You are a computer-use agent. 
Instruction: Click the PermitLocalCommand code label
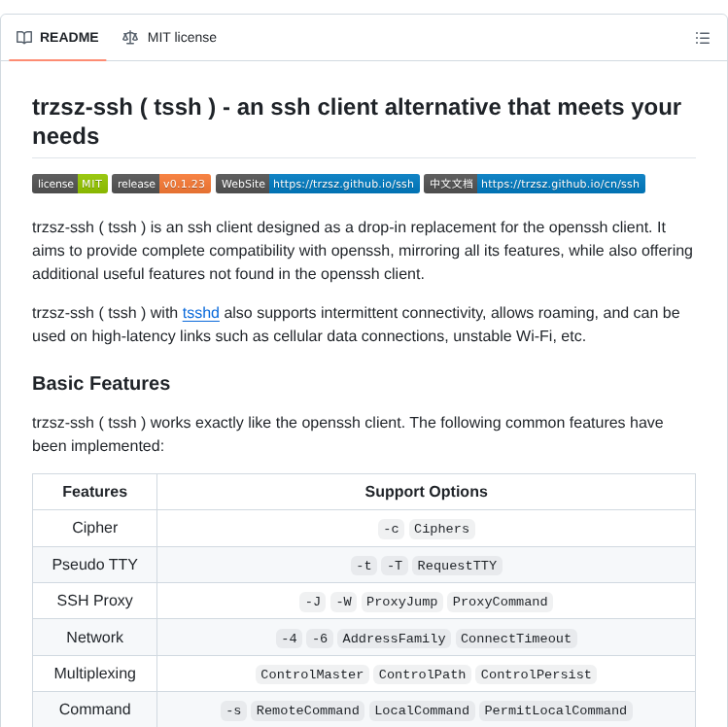coord(555,710)
